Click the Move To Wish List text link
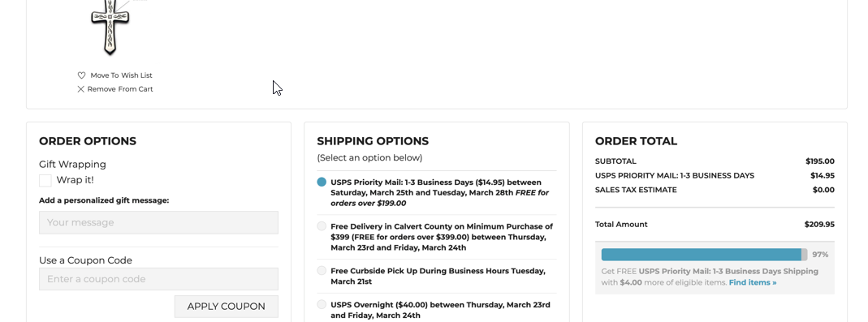Viewport: 868px width, 322px height. [121, 75]
